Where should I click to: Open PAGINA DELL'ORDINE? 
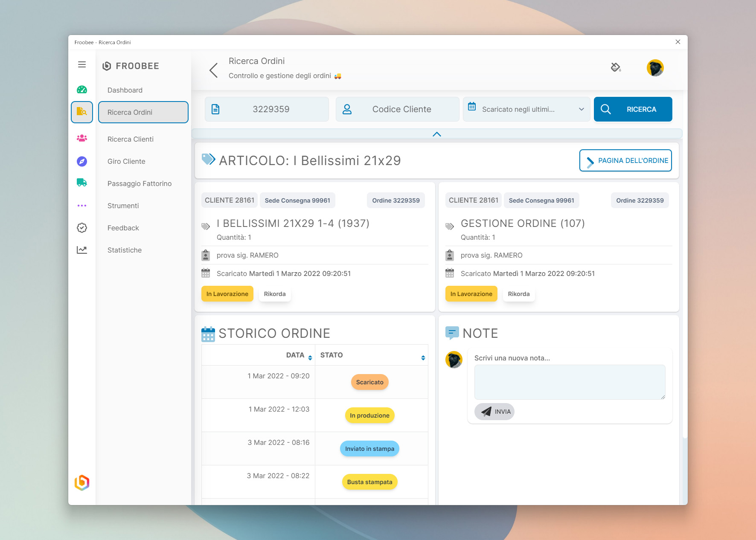625,160
